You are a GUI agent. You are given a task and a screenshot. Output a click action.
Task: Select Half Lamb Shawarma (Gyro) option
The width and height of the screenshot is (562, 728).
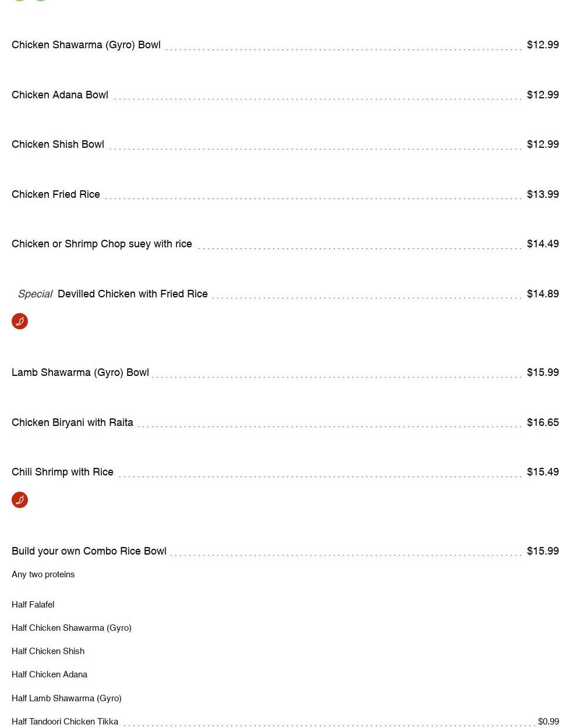coord(66,698)
